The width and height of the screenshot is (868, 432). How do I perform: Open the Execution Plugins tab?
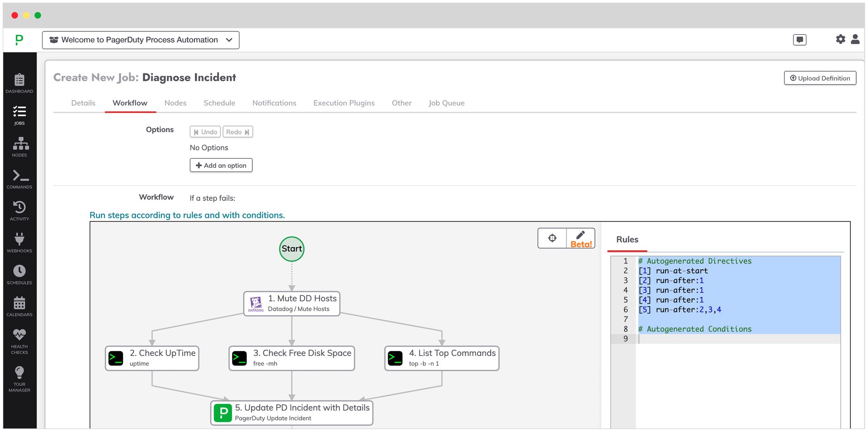tap(344, 103)
